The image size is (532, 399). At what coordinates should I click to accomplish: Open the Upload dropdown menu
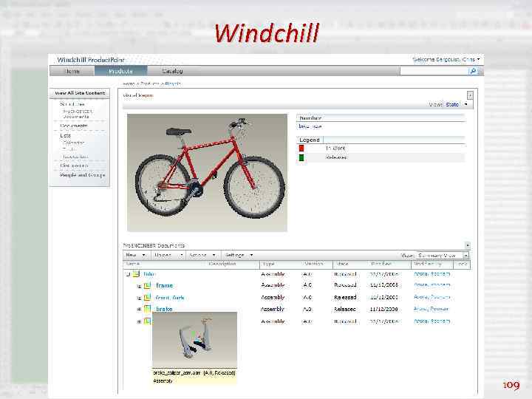(x=168, y=255)
